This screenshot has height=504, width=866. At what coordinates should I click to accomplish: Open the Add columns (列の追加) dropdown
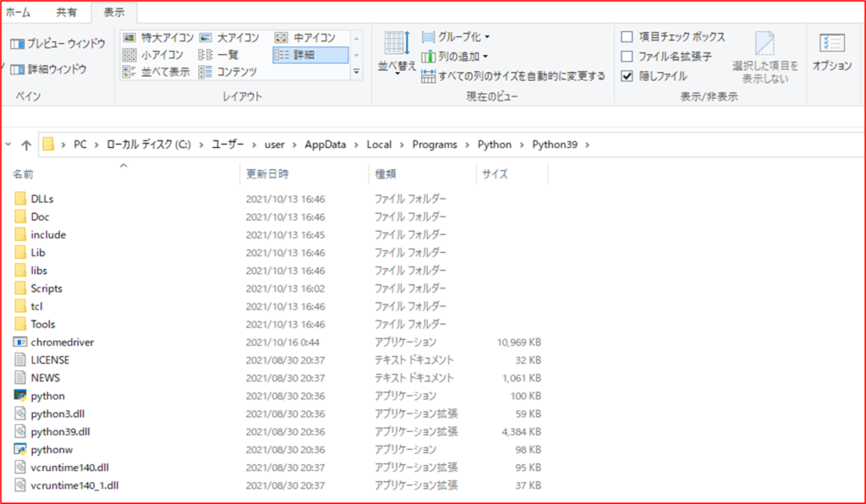[x=455, y=57]
